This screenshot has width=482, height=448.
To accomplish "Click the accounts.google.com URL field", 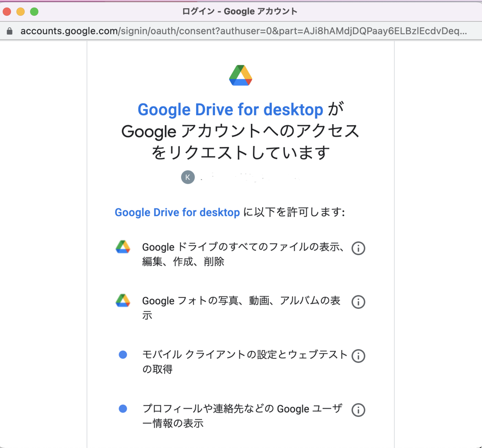I will pos(244,31).
